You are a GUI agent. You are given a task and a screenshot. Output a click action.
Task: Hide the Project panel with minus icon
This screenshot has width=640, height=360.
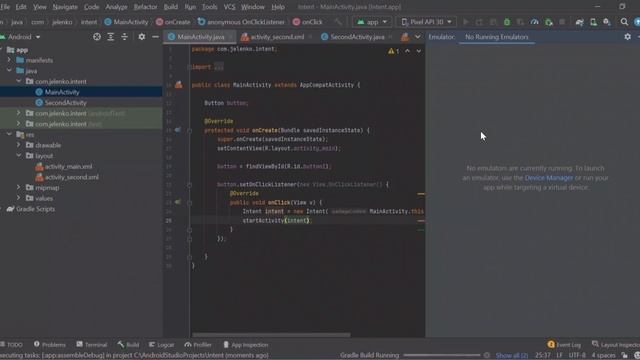(x=155, y=37)
